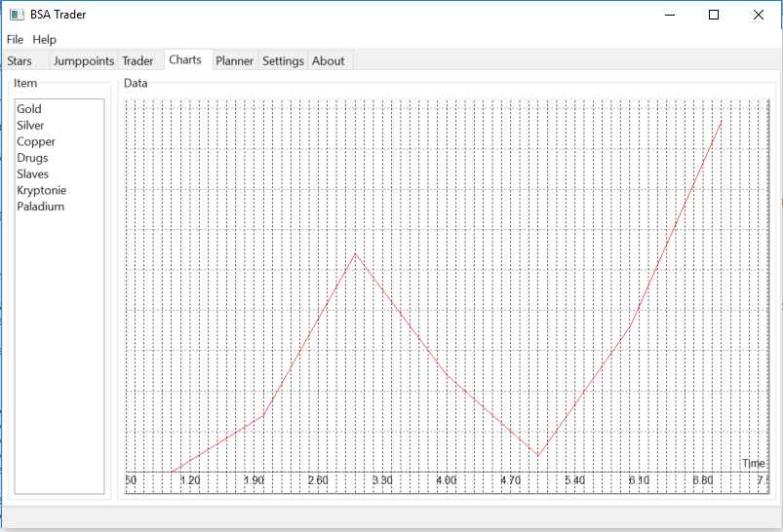Choose Copper from the Item list
The height and width of the screenshot is (532, 783).
point(36,142)
